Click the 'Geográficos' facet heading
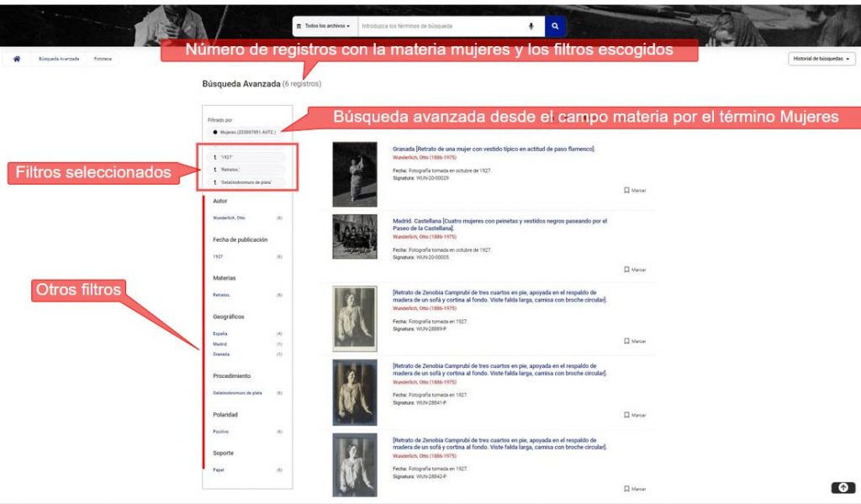861x504 pixels. [229, 317]
